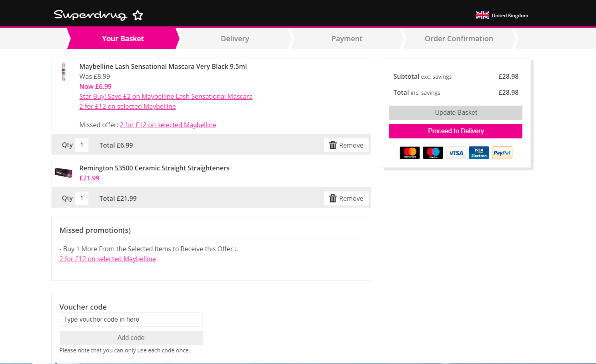
Task: Select the Delivery step tab
Action: point(235,38)
